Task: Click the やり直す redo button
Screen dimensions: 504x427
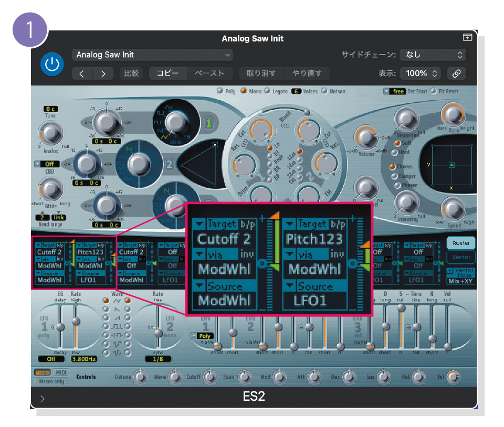Action: click(x=307, y=73)
